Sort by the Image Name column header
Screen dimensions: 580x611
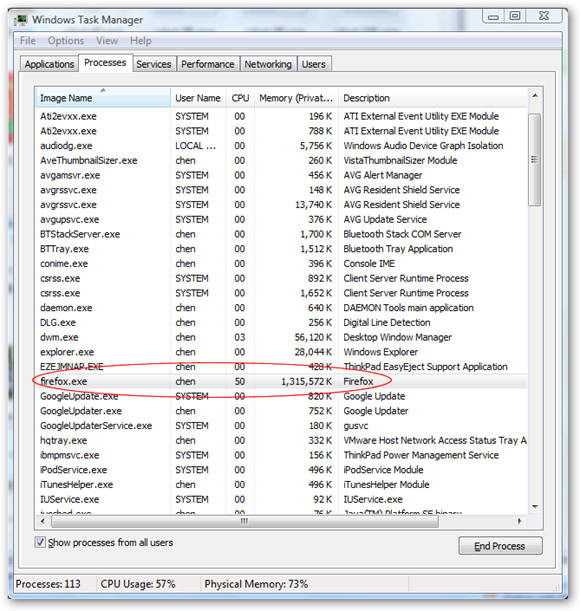pyautogui.click(x=103, y=98)
